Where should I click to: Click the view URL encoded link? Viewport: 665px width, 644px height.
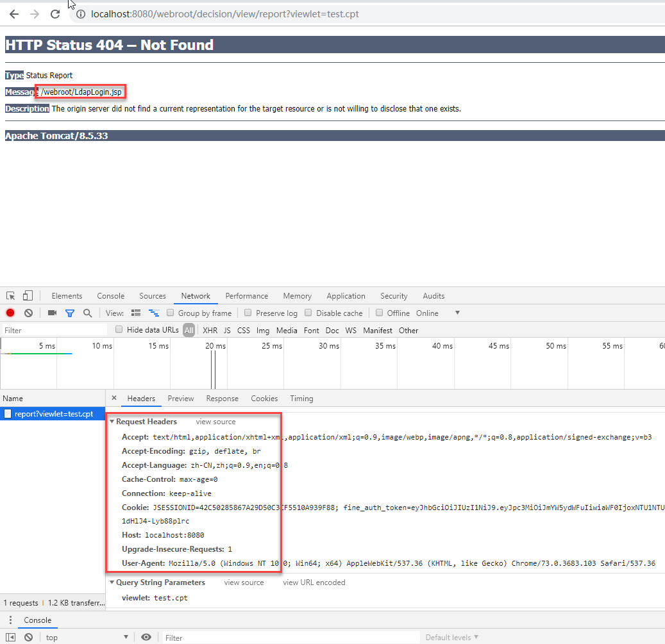click(x=314, y=582)
